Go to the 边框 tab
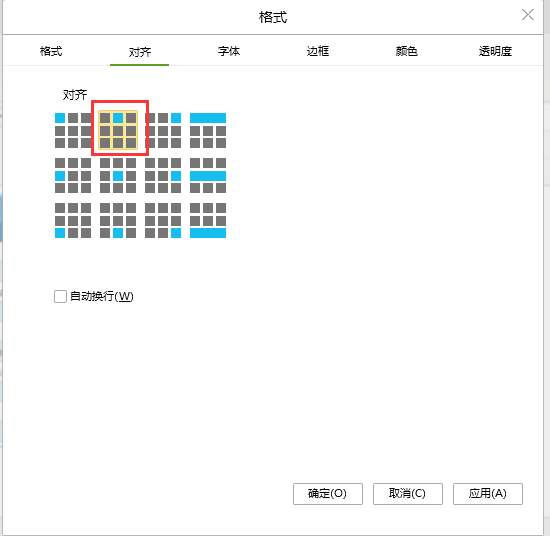The width and height of the screenshot is (550, 536). [x=318, y=51]
